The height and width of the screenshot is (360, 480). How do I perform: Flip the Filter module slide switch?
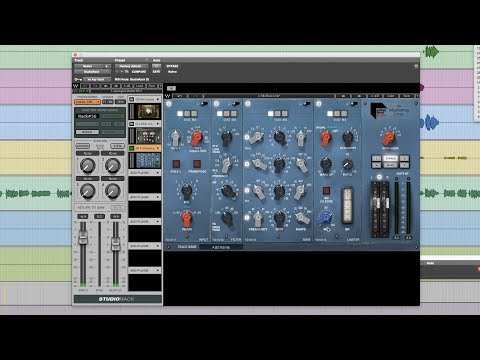click(236, 104)
